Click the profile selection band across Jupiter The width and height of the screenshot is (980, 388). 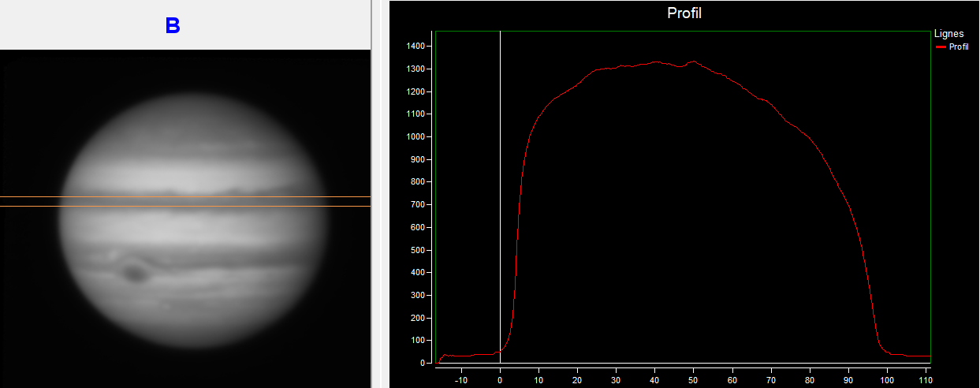coord(185,201)
